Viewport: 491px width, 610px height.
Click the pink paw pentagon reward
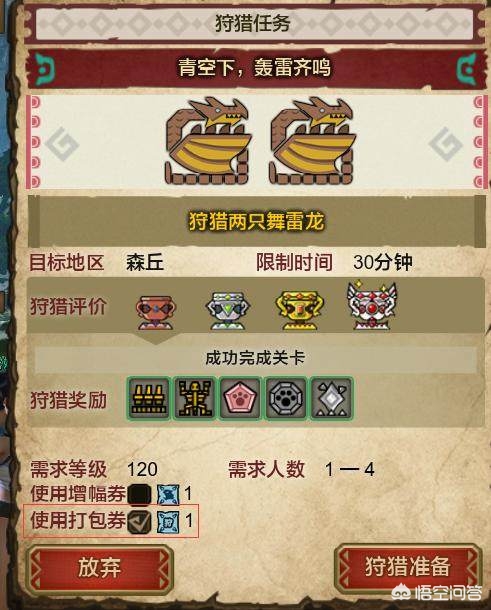click(240, 398)
